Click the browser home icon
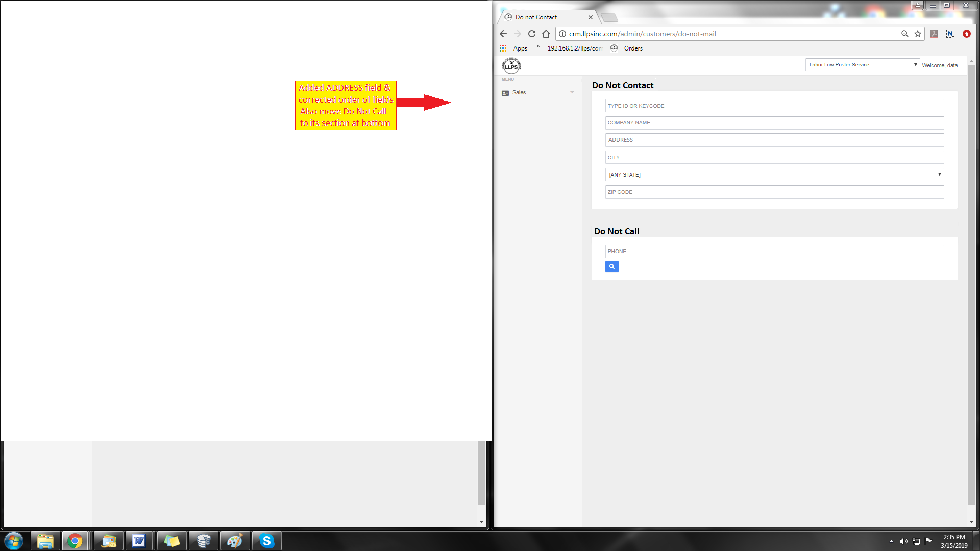This screenshot has width=980, height=551. 546,34
